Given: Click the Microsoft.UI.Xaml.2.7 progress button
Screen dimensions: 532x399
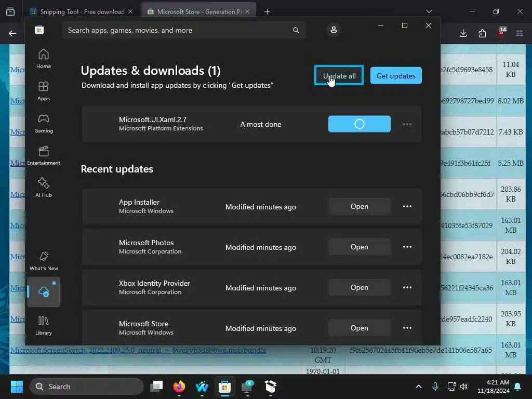Looking at the screenshot, I should tap(360, 124).
